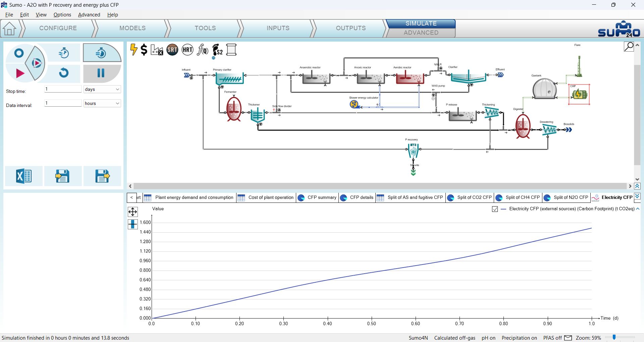The width and height of the screenshot is (644, 342).
Task: Focus the Stop time input field
Action: coord(63,89)
